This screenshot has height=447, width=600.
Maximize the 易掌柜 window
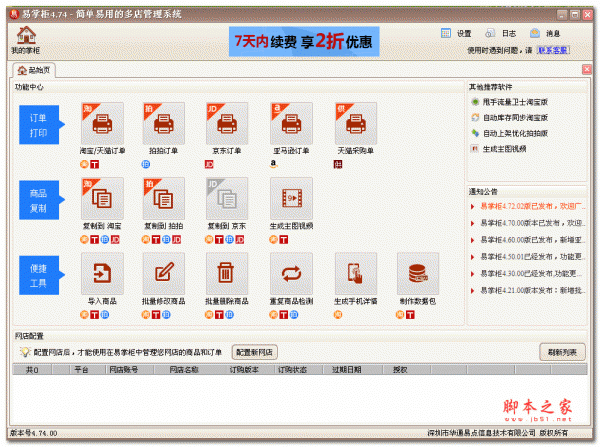575,15
